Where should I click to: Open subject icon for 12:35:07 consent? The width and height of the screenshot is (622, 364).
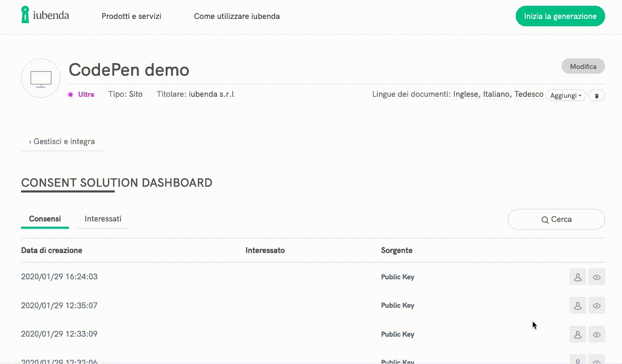point(577,305)
